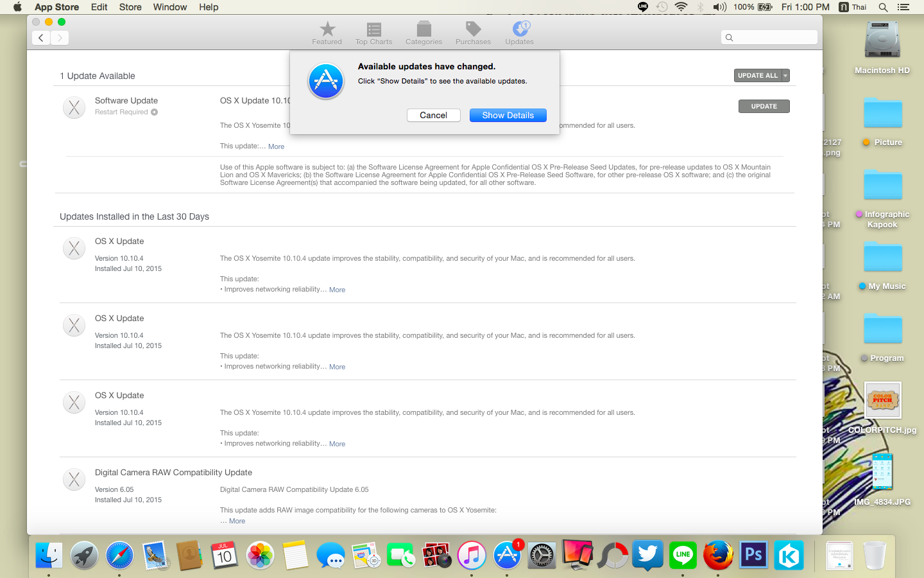924x578 pixels.
Task: Click Show Details in the dialog
Action: click(x=508, y=115)
